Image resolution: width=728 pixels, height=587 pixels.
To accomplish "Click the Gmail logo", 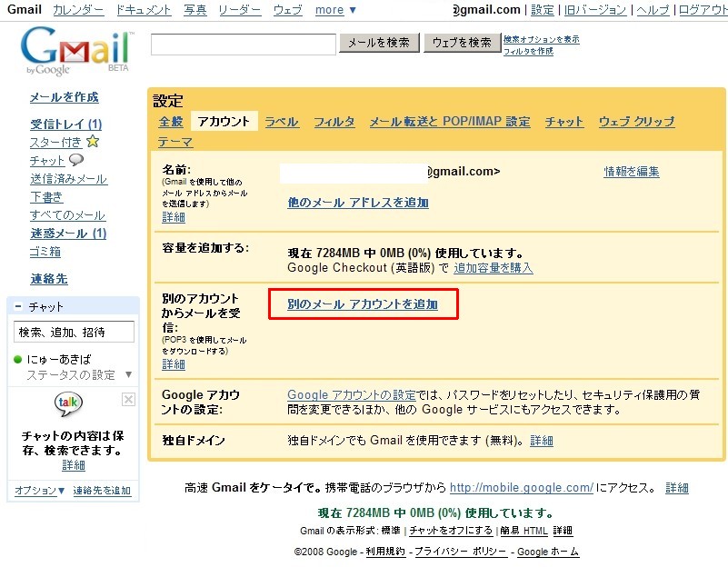I will tap(76, 51).
